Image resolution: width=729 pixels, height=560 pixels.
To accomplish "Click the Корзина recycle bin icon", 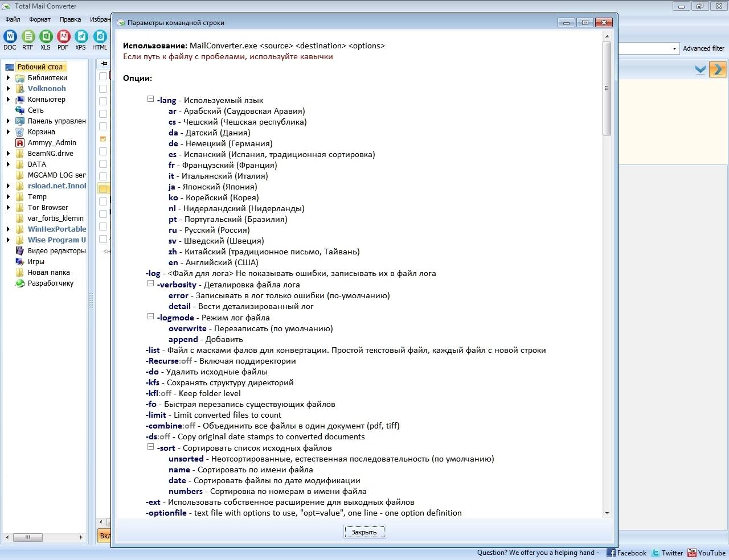I will point(20,132).
